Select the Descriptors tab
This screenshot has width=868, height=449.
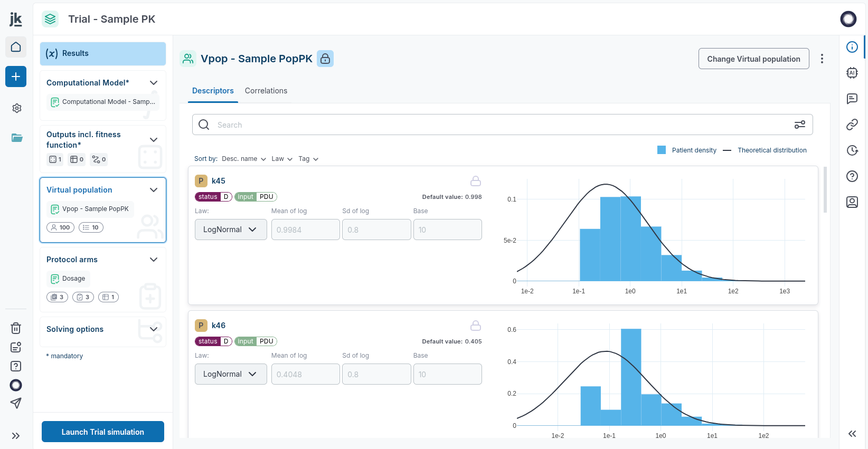click(x=213, y=91)
